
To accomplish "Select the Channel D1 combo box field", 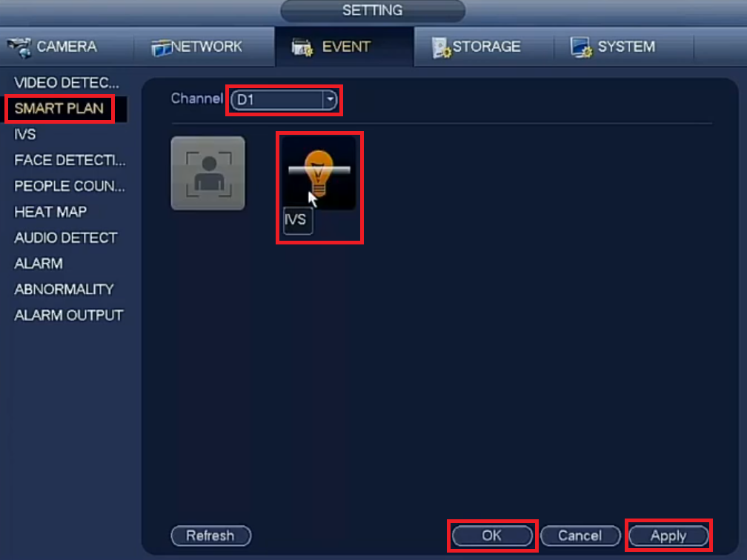I will click(284, 100).
